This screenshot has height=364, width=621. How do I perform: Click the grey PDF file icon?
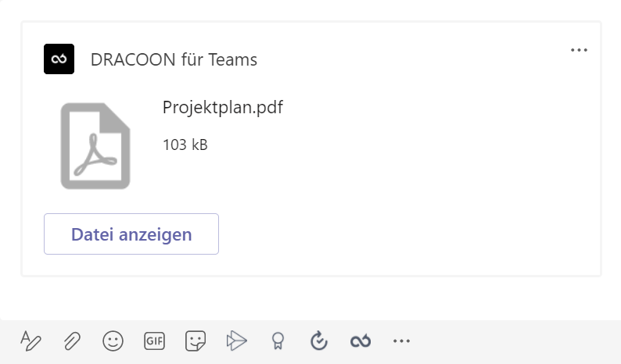click(95, 145)
